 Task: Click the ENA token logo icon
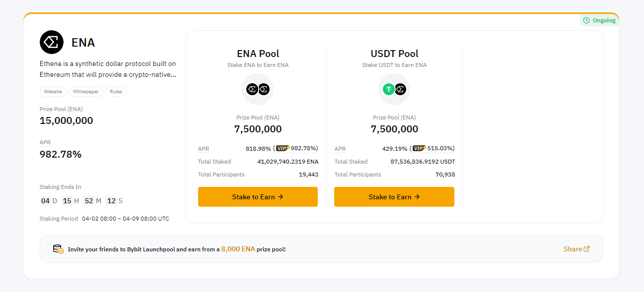[x=52, y=42]
